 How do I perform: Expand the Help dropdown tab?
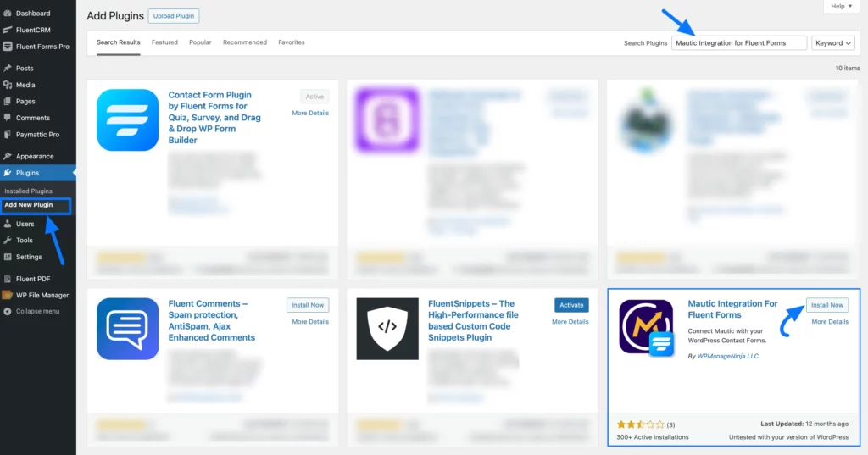pyautogui.click(x=841, y=6)
